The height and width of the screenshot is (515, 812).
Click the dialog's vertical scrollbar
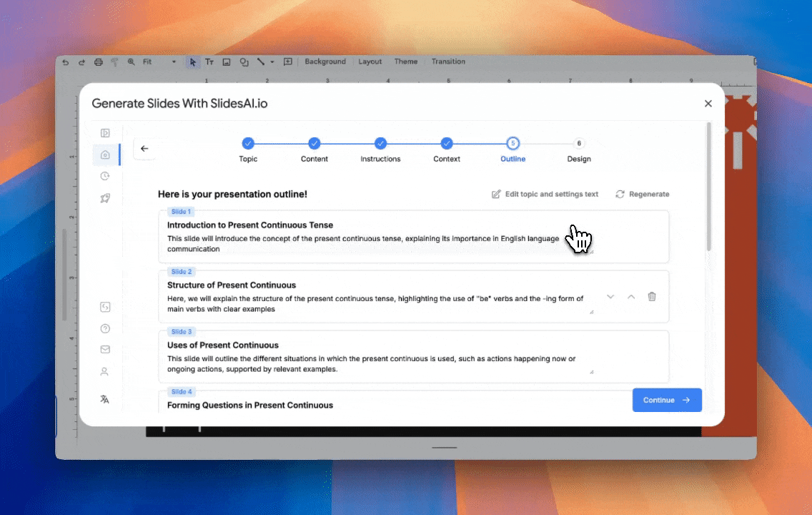pyautogui.click(x=709, y=186)
